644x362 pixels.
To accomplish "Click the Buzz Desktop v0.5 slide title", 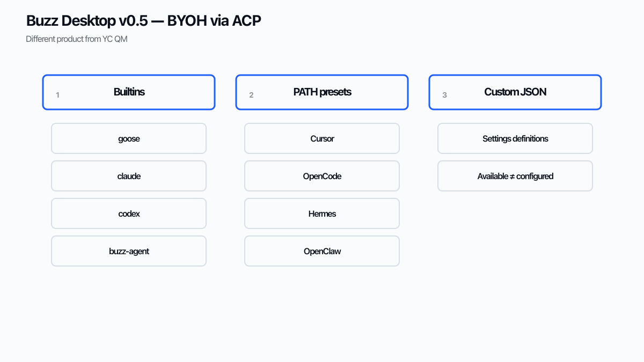I will click(x=144, y=21).
